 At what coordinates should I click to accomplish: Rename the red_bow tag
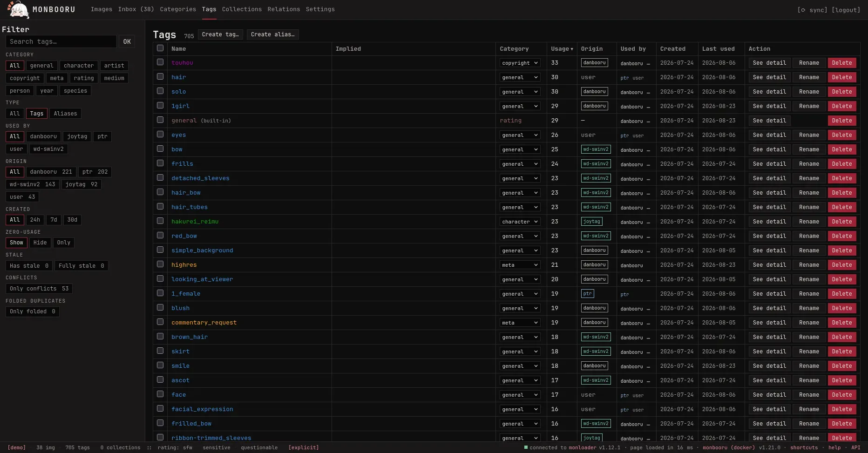(809, 236)
